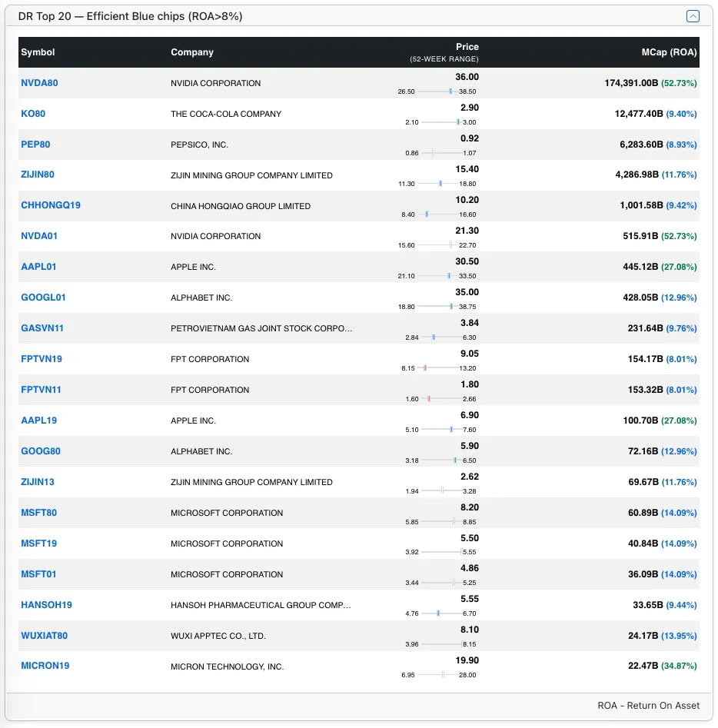
Task: Click the 6,283.60B market cap value
Action: coord(641,145)
